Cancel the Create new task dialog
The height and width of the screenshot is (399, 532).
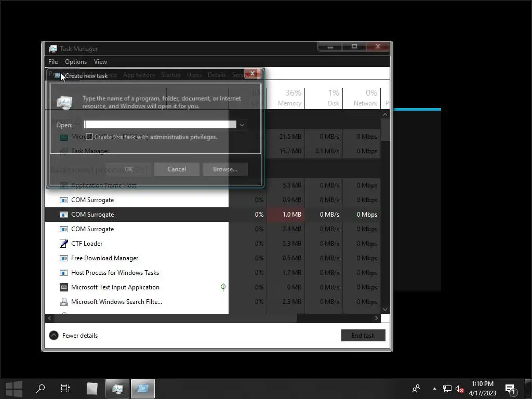click(x=177, y=169)
